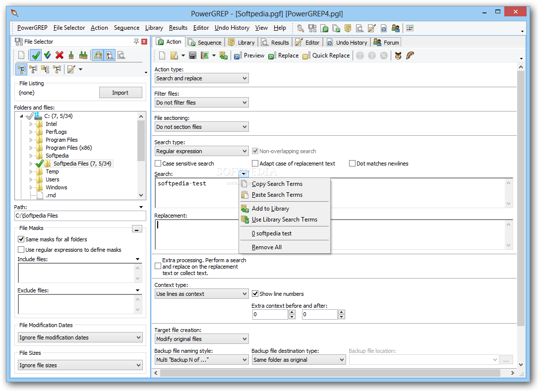The height and width of the screenshot is (392, 540).
Task: Toggle Non-overlapping search checkbox
Action: tap(255, 151)
